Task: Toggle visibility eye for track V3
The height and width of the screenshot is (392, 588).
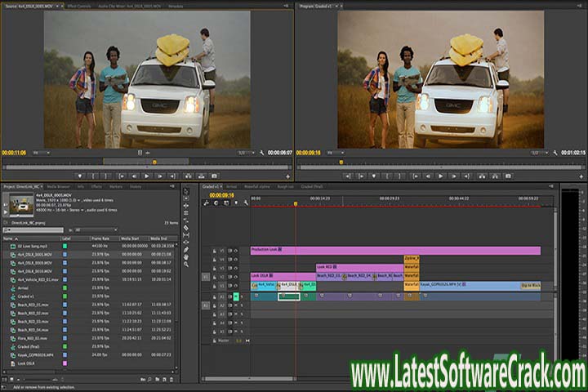Action: [235, 268]
